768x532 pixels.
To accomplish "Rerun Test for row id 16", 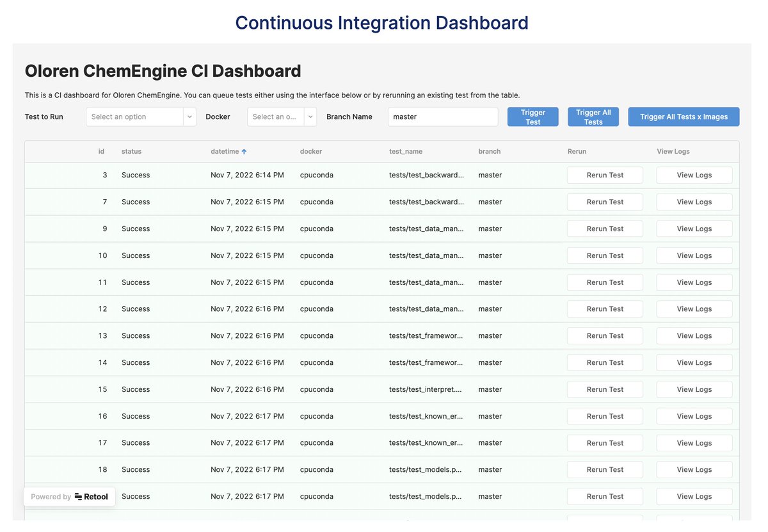I will [x=605, y=417].
